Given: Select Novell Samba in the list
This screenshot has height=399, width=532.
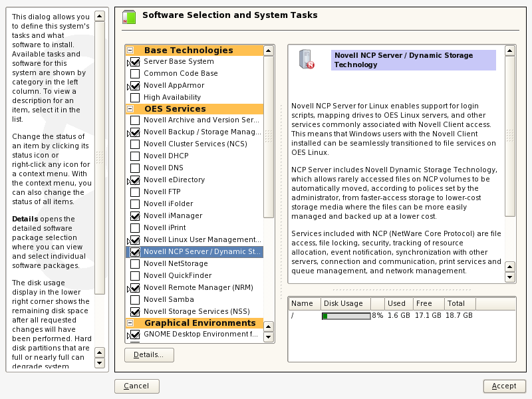Looking at the screenshot, I should point(168,300).
